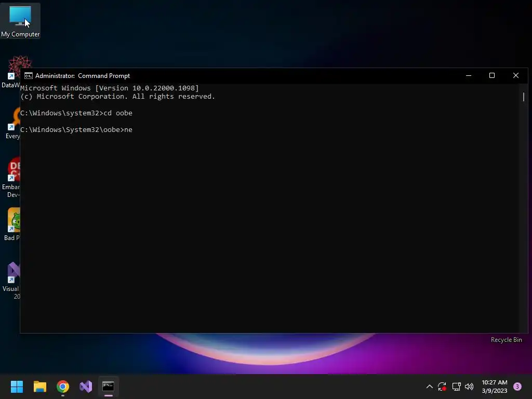Select the Visual Studio desktop shortcut
The image size is (532, 399).
pos(10,280)
